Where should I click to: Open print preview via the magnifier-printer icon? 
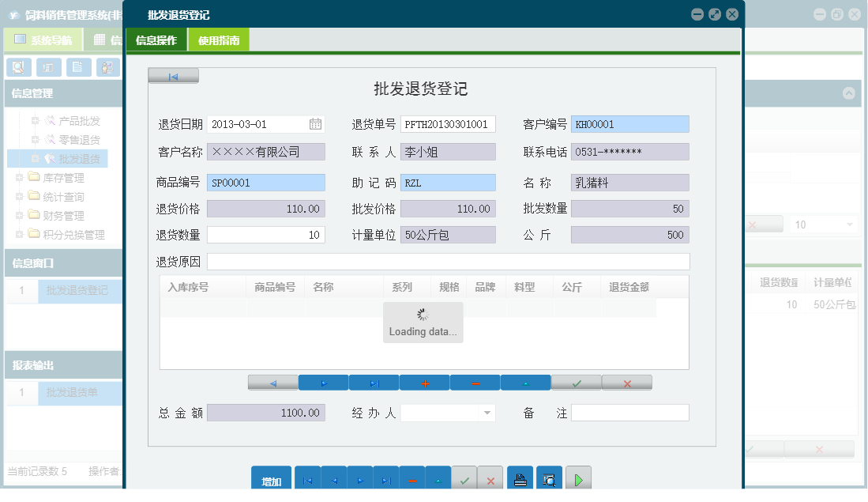(549, 477)
